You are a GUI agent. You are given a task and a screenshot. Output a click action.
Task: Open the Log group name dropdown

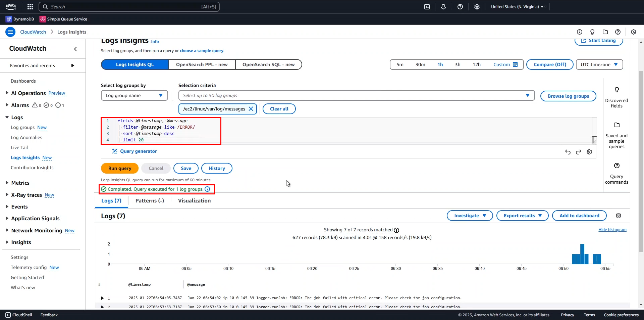pos(134,96)
